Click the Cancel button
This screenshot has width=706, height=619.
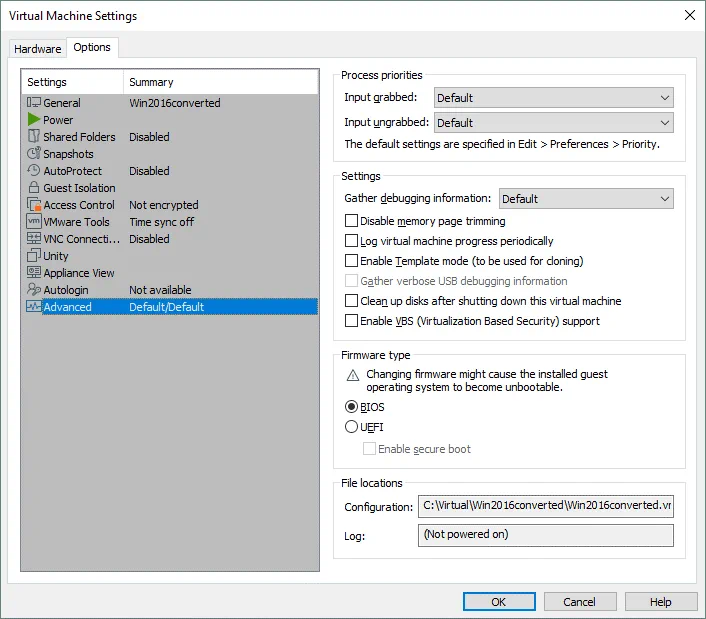[x=579, y=602]
